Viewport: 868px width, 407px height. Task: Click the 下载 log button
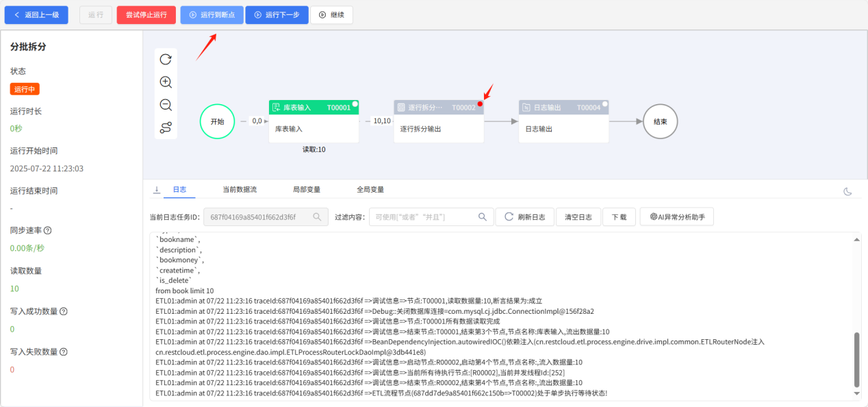[x=619, y=217]
